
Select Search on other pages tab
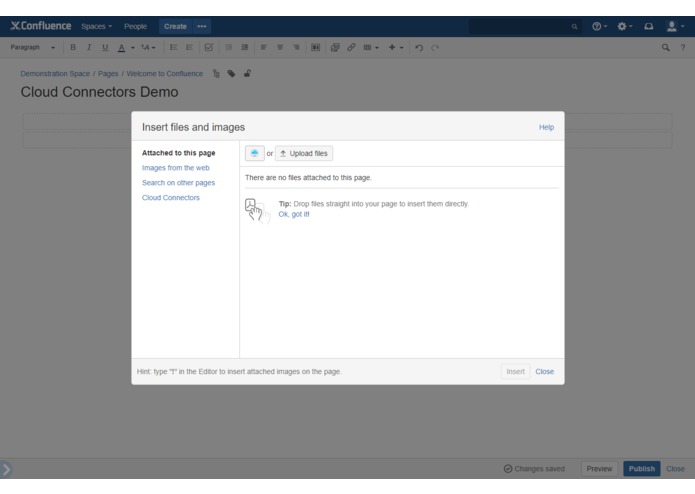pos(178,183)
